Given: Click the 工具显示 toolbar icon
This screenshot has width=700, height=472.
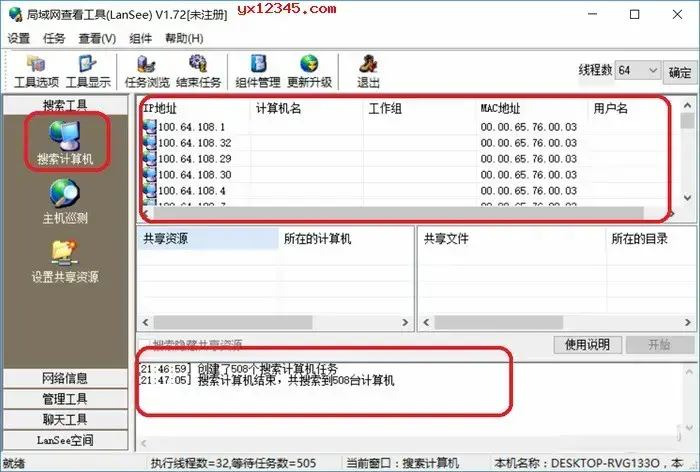Looking at the screenshot, I should [x=88, y=64].
